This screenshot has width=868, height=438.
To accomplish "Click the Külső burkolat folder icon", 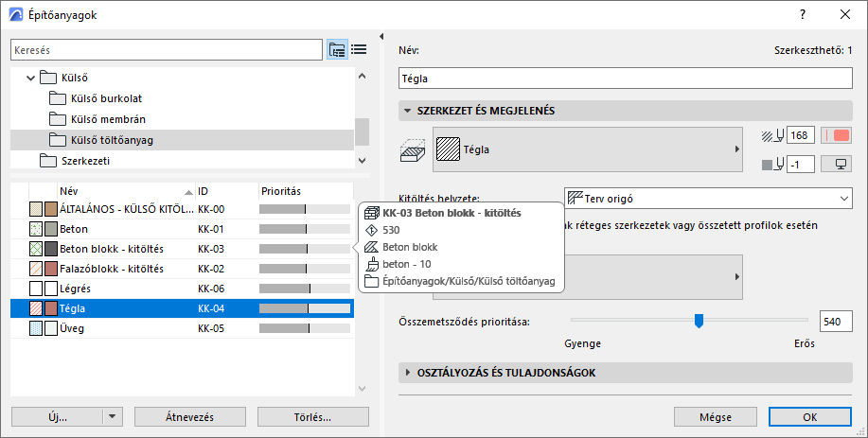I will 58,98.
